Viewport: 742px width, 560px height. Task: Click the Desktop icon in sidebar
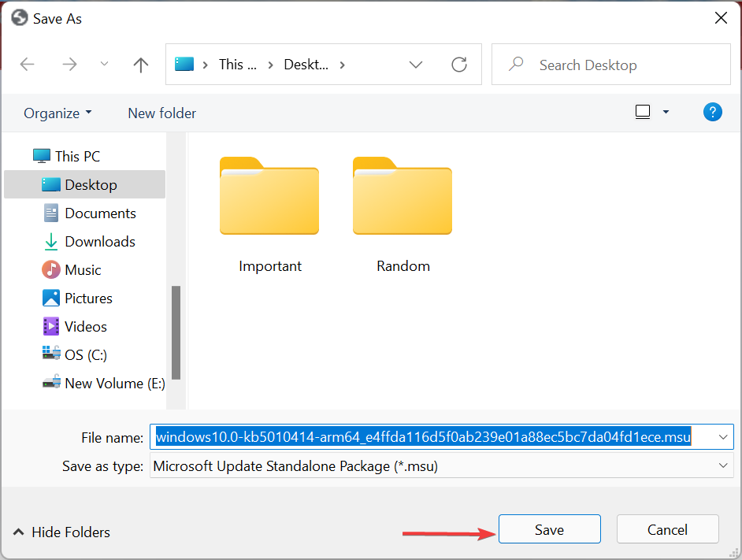click(51, 184)
